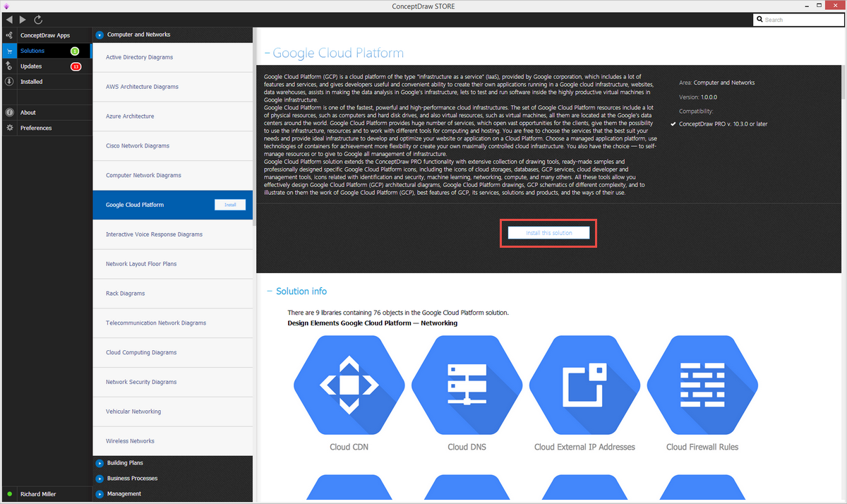Click the Richard Miller user name

point(38,494)
